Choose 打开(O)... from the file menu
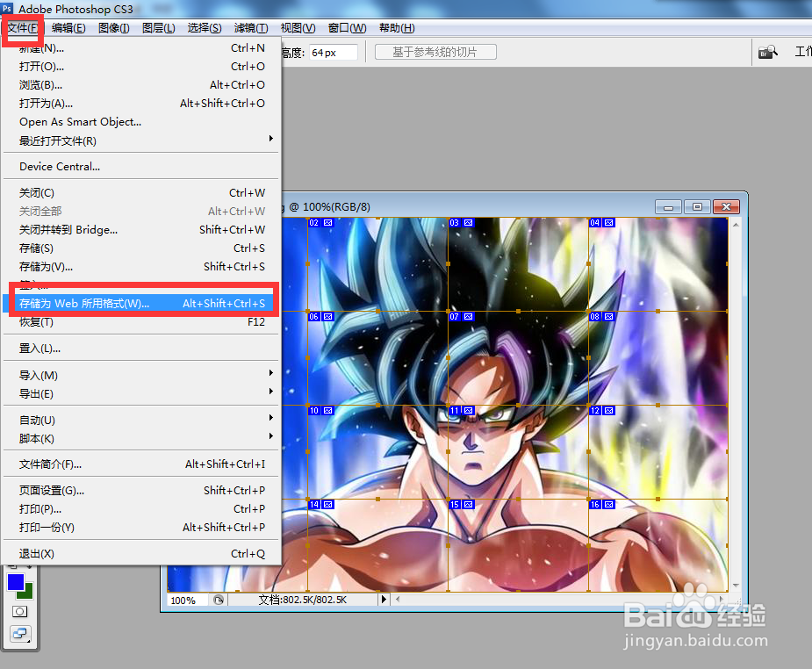 (x=141, y=66)
